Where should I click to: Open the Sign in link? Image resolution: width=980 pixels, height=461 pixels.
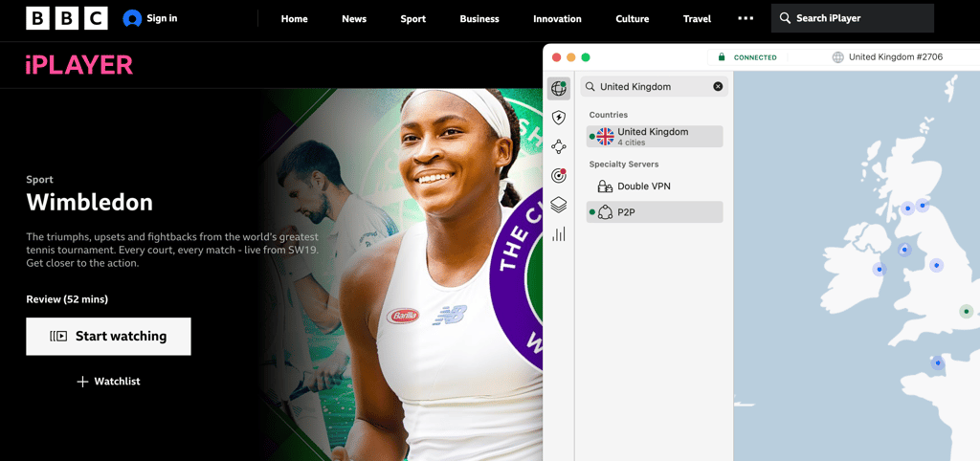tap(162, 18)
